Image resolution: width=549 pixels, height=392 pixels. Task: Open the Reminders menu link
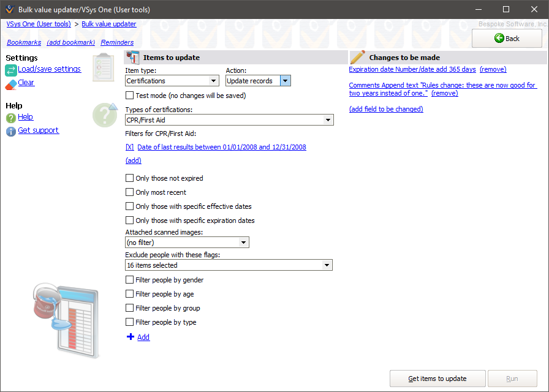click(117, 43)
